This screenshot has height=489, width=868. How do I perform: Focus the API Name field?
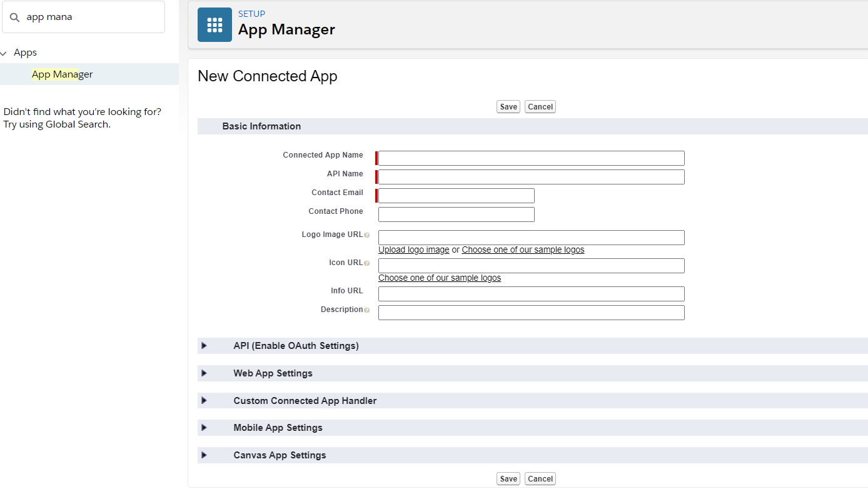(x=532, y=177)
